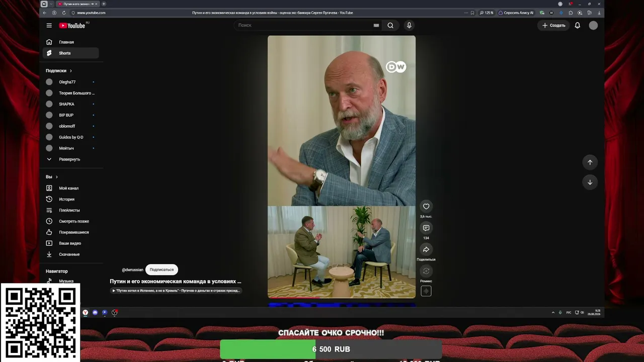Image resolution: width=644 pixels, height=362 pixels.
Task: Open Плейлисты in the sidebar
Action: point(71,210)
